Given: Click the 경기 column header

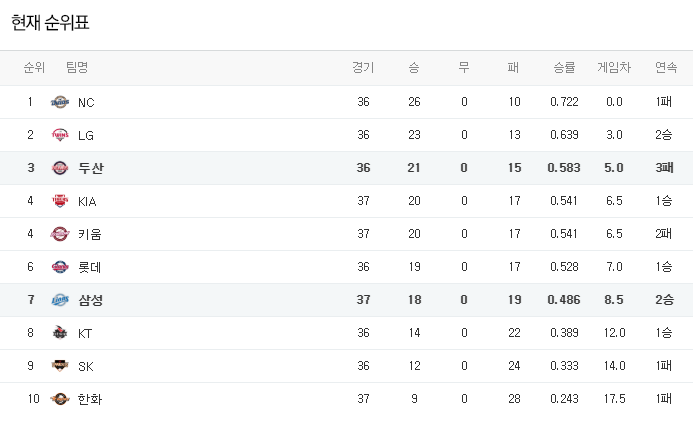Looking at the screenshot, I should 363,68.
